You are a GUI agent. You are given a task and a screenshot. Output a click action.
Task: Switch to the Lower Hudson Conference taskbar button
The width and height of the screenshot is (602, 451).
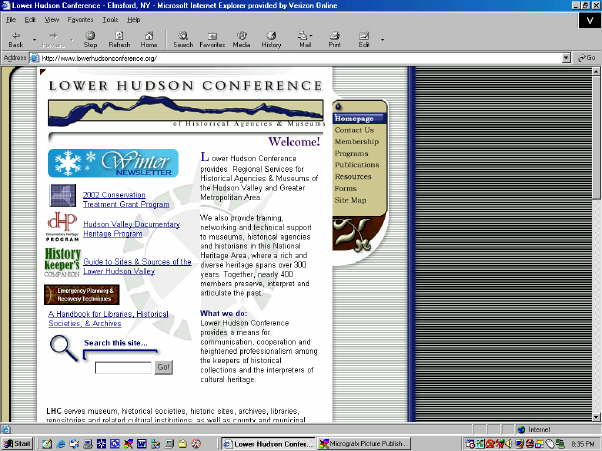click(x=268, y=444)
